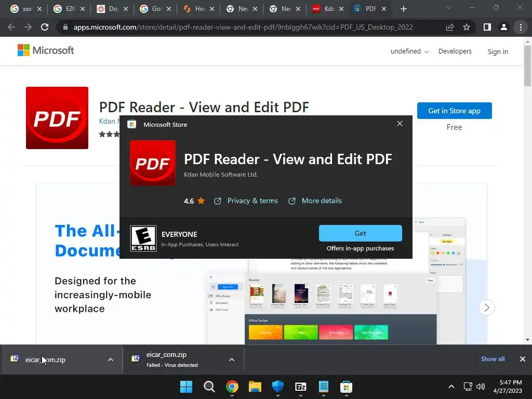Open the Developers link
Viewport: 532px width, 399px height.
tap(455, 51)
